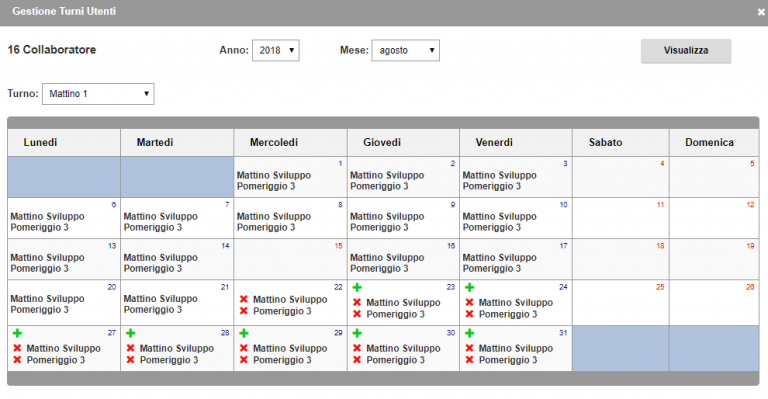Remove Mattino Sviluppo shift on day 22

click(243, 299)
